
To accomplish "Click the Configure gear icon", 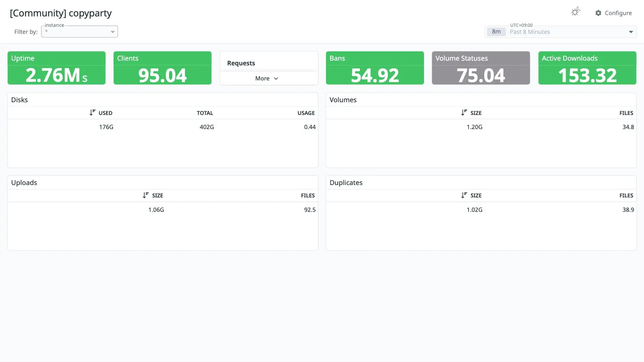I will 598,13.
